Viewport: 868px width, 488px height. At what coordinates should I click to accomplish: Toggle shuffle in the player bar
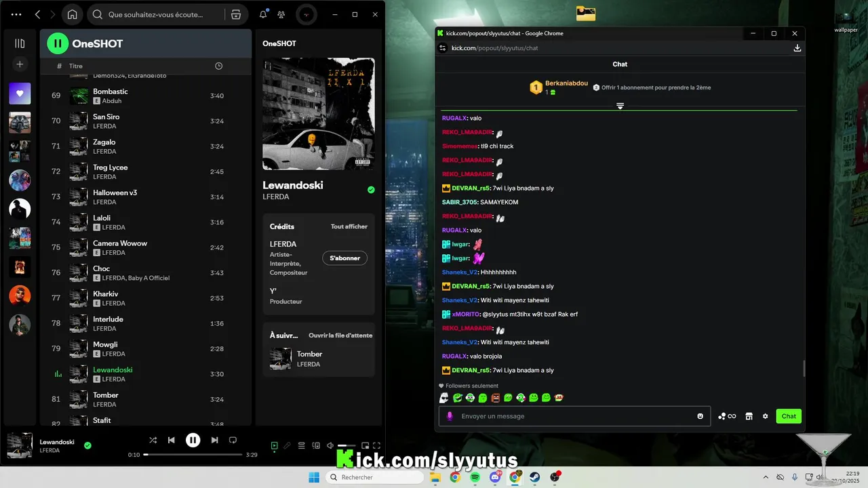click(x=153, y=440)
